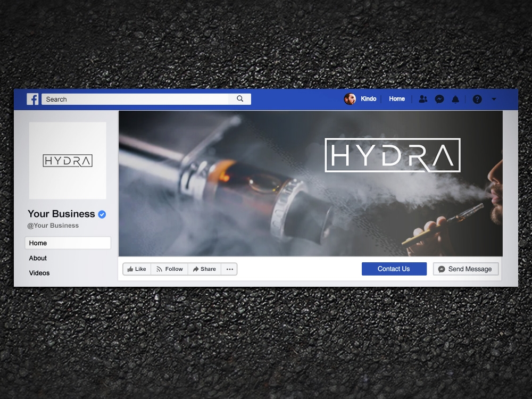Click the HYDRA profile picture
The width and height of the screenshot is (532, 399).
click(x=68, y=160)
